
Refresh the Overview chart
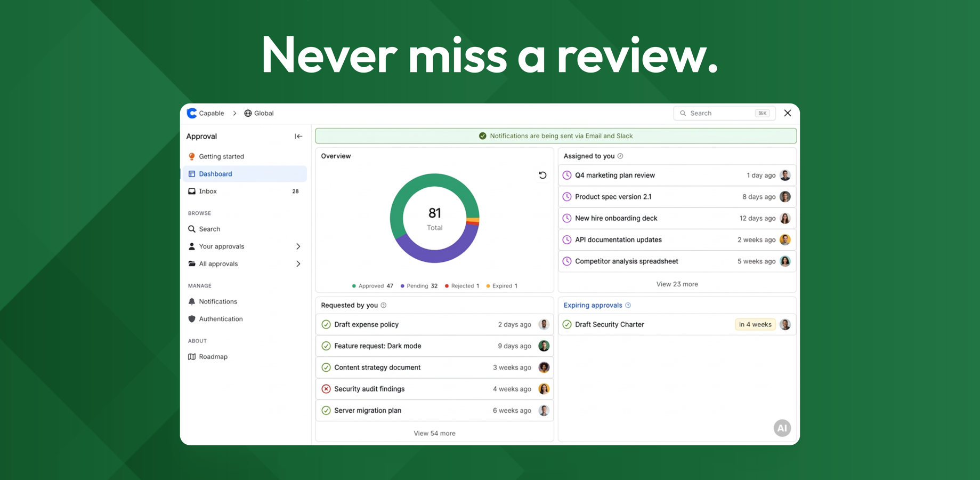pos(542,175)
